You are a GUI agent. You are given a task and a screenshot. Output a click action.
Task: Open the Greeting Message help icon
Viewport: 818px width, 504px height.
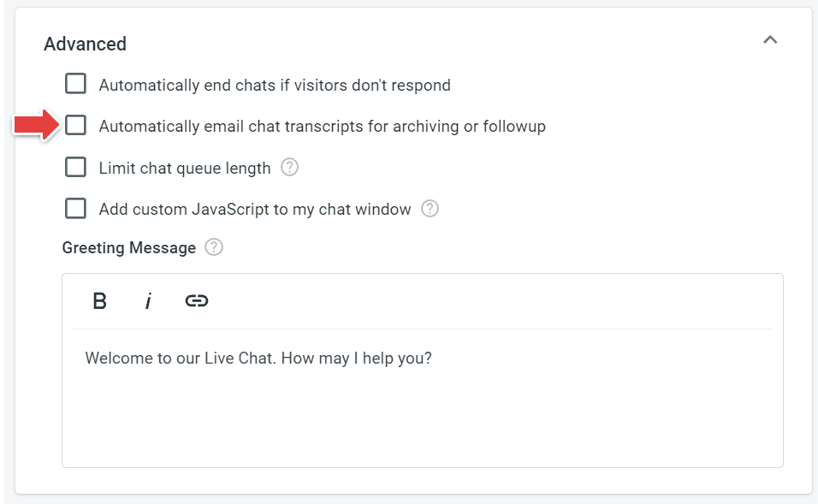pos(213,246)
